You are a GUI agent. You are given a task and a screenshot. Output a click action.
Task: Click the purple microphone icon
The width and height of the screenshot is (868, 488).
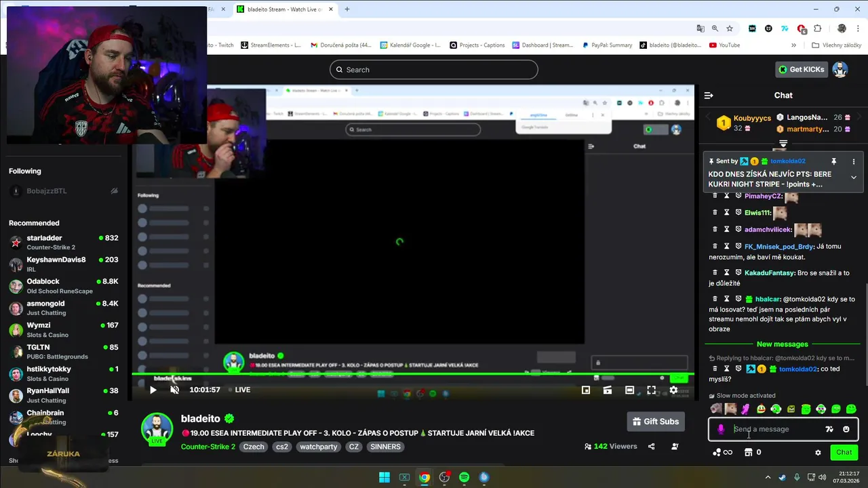coord(721,429)
